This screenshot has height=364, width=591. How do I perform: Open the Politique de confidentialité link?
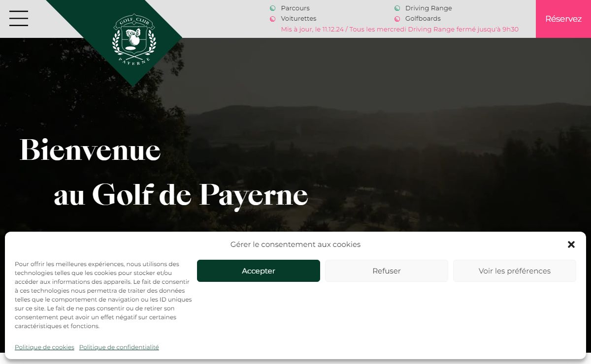click(119, 347)
